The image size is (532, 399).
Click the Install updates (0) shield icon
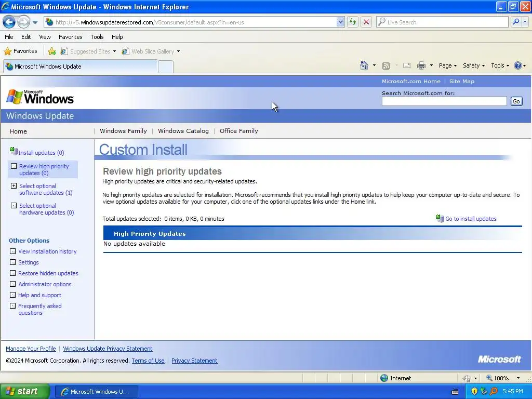(x=14, y=151)
